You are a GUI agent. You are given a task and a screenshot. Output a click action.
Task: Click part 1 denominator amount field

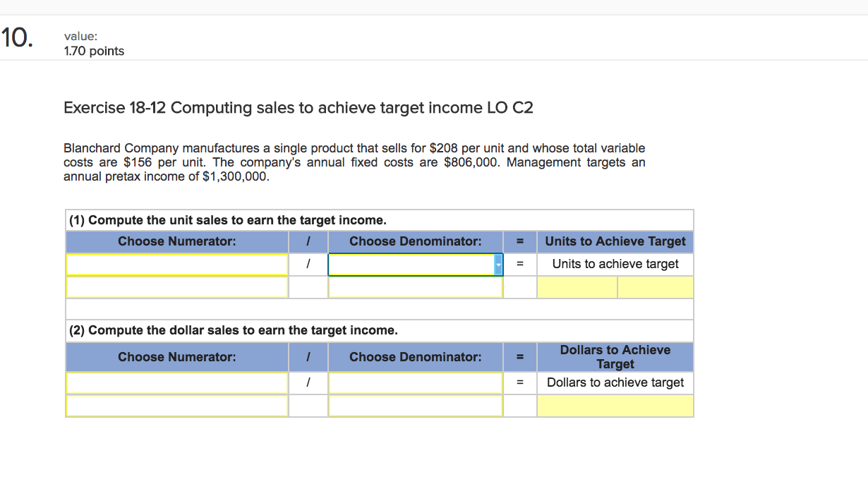415,287
